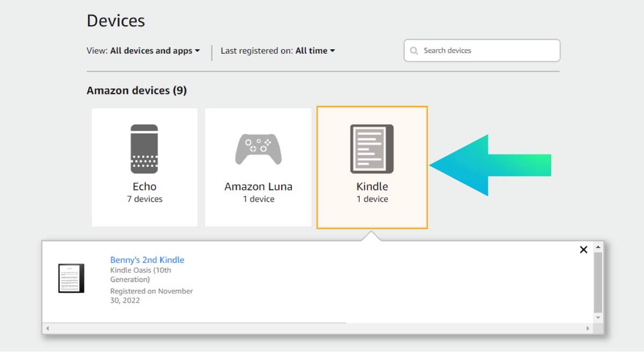The image size is (644, 352).
Task: Select the Echo "7 devices" label
Action: click(144, 199)
